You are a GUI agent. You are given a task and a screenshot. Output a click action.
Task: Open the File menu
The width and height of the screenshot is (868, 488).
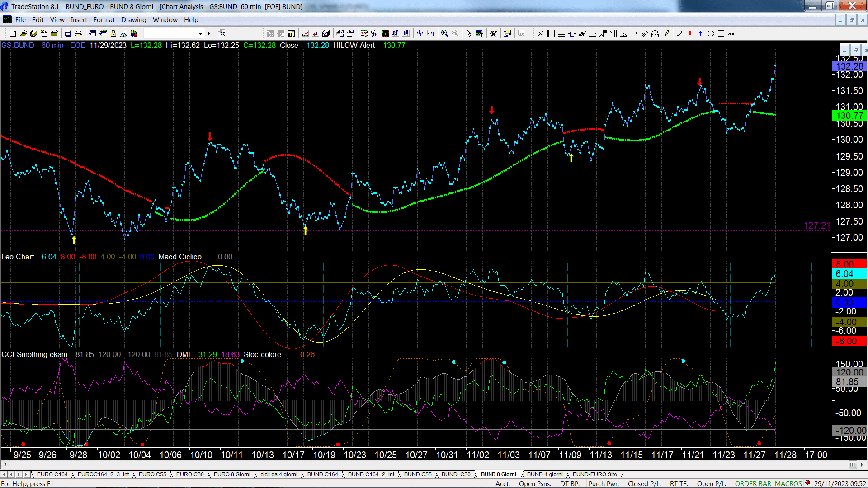pyautogui.click(x=20, y=20)
